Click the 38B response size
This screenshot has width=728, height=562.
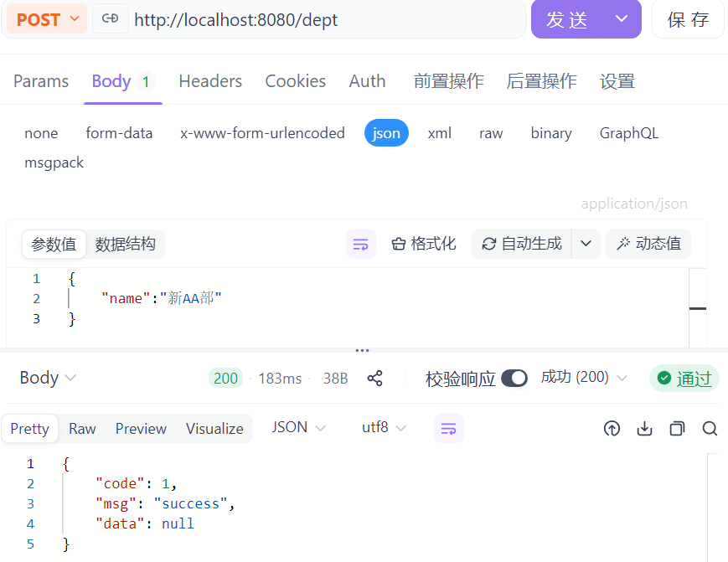point(335,379)
